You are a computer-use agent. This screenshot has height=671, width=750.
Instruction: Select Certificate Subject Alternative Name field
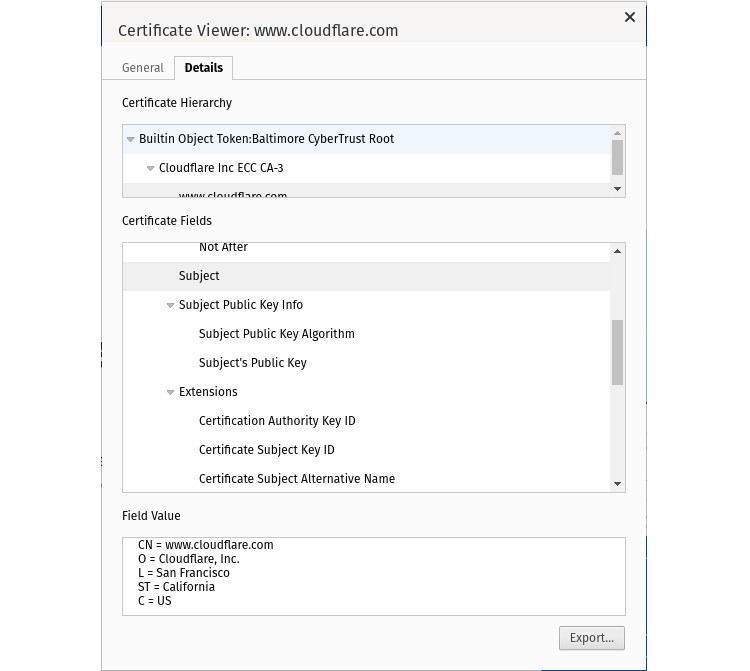(366, 478)
